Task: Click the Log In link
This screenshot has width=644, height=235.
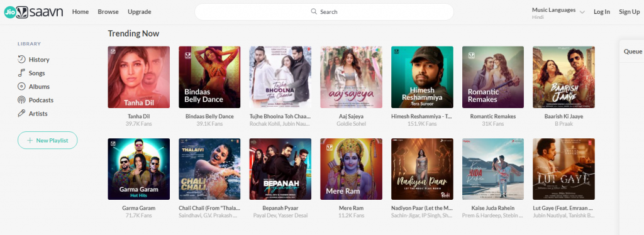Action: 602,12
